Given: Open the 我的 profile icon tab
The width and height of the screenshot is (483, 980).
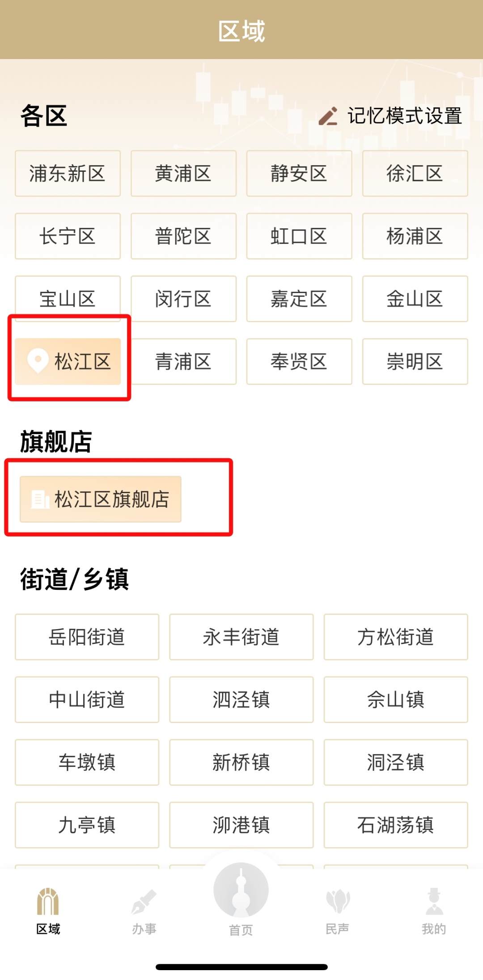Looking at the screenshot, I should pos(434,902).
